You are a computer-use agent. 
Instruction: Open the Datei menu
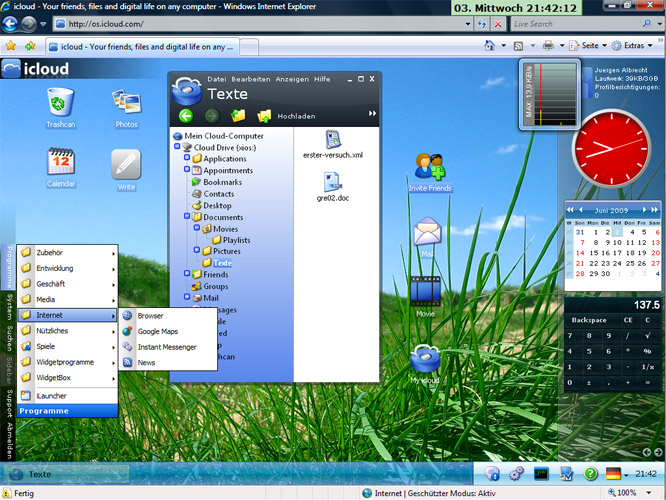pyautogui.click(x=217, y=79)
